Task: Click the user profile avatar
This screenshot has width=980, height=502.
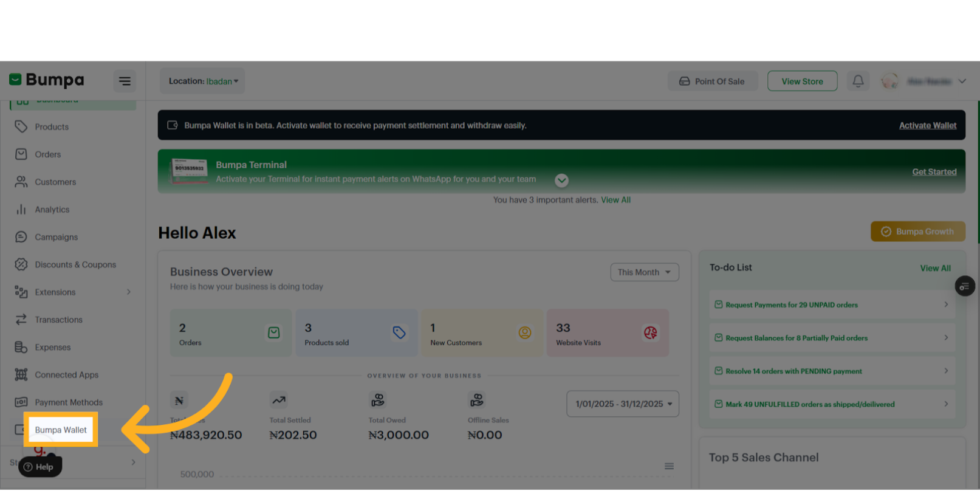Action: point(890,81)
